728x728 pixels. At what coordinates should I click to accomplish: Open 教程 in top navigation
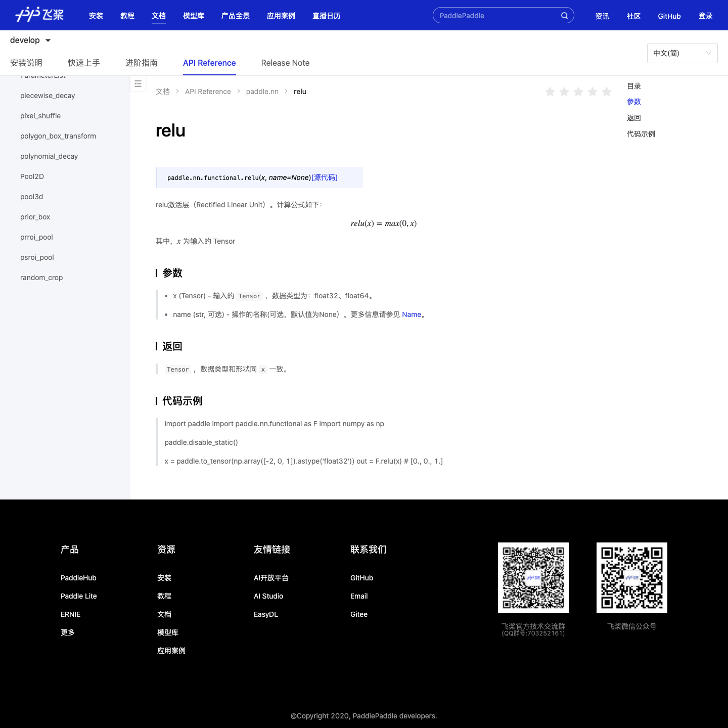pos(127,16)
